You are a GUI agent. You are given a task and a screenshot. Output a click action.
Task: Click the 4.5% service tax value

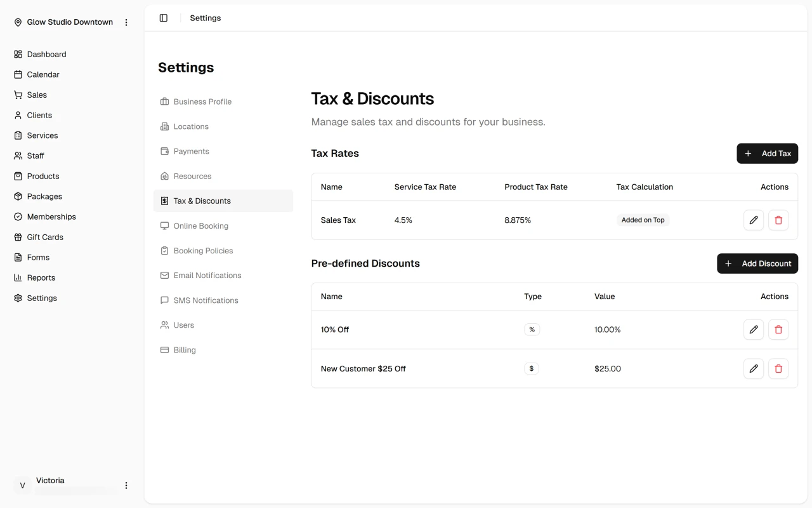pyautogui.click(x=403, y=220)
